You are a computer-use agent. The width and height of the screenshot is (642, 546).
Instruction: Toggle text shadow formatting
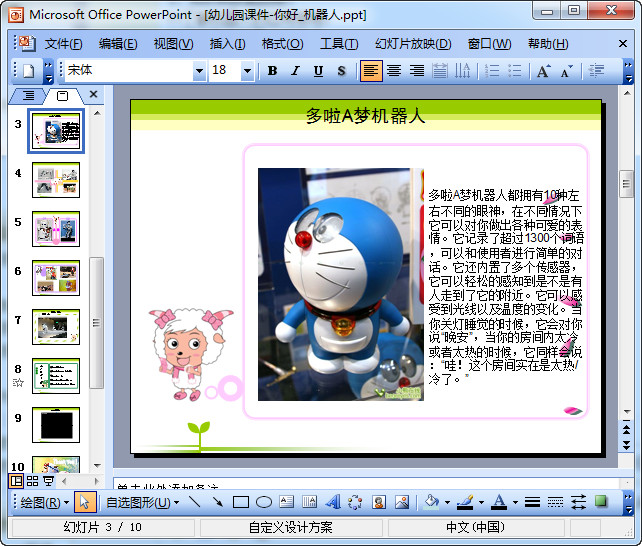(341, 71)
